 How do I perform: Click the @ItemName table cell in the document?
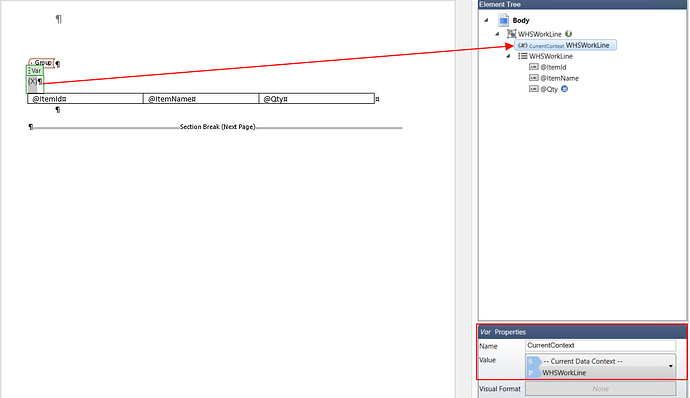click(x=201, y=99)
